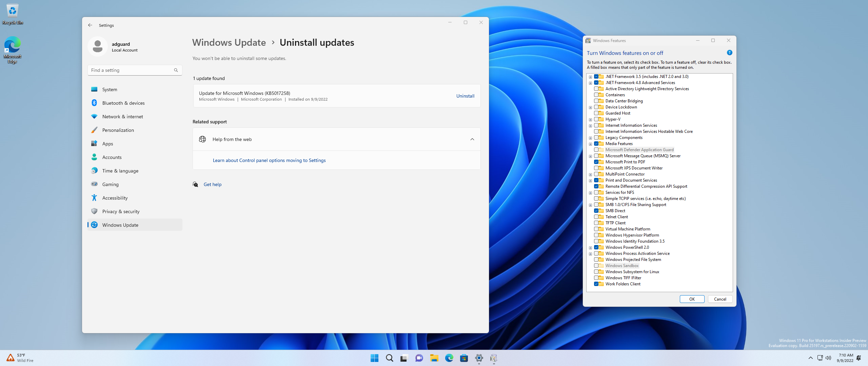The height and width of the screenshot is (366, 868).
Task: Uncheck SMB Direct feature
Action: (x=596, y=211)
